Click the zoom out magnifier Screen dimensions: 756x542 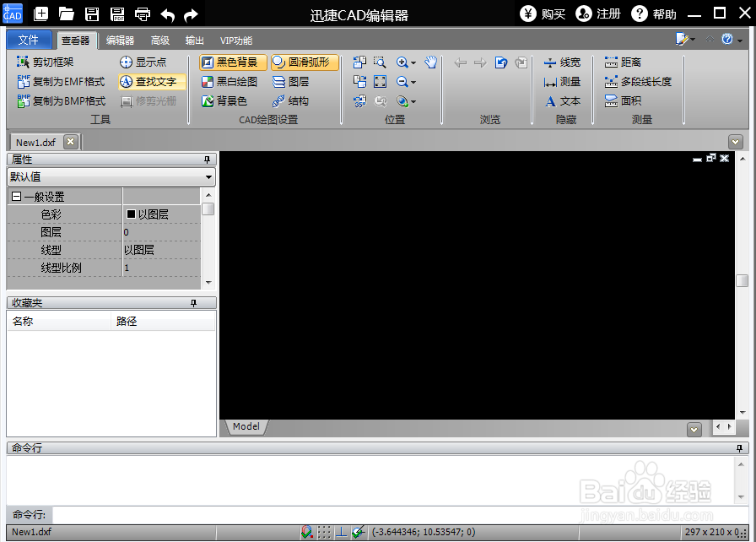(x=402, y=82)
